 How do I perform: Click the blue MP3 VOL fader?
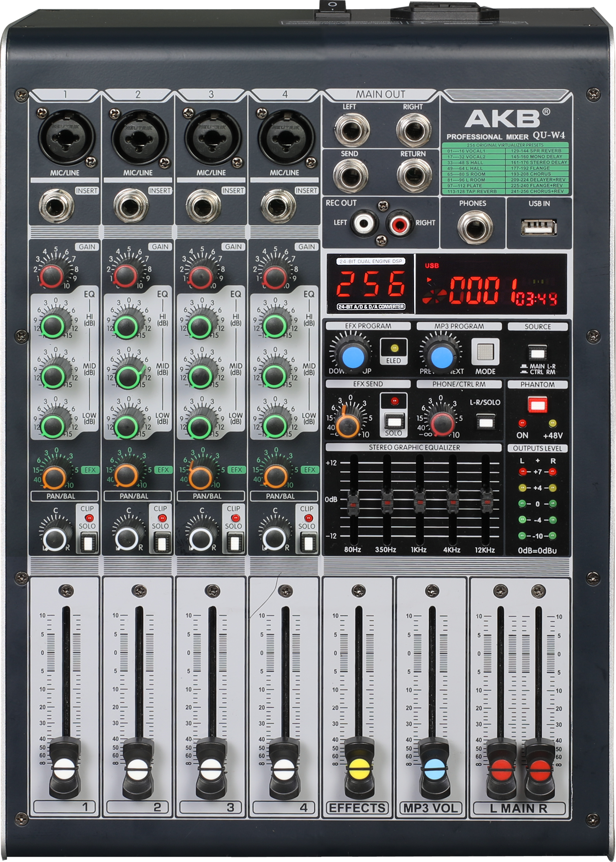(x=432, y=766)
